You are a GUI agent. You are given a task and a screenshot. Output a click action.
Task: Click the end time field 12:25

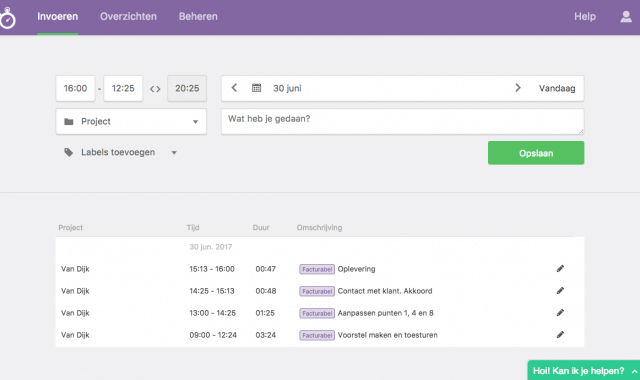(123, 88)
